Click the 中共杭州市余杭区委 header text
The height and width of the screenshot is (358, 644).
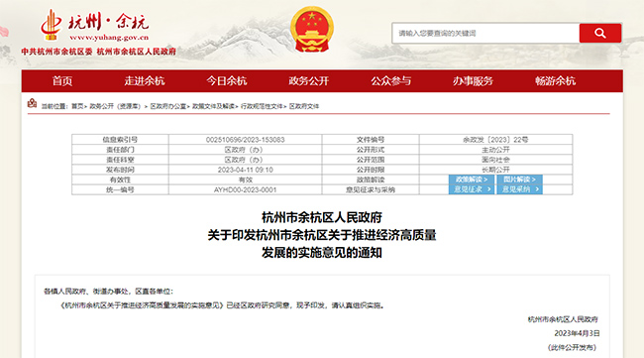(x=57, y=52)
